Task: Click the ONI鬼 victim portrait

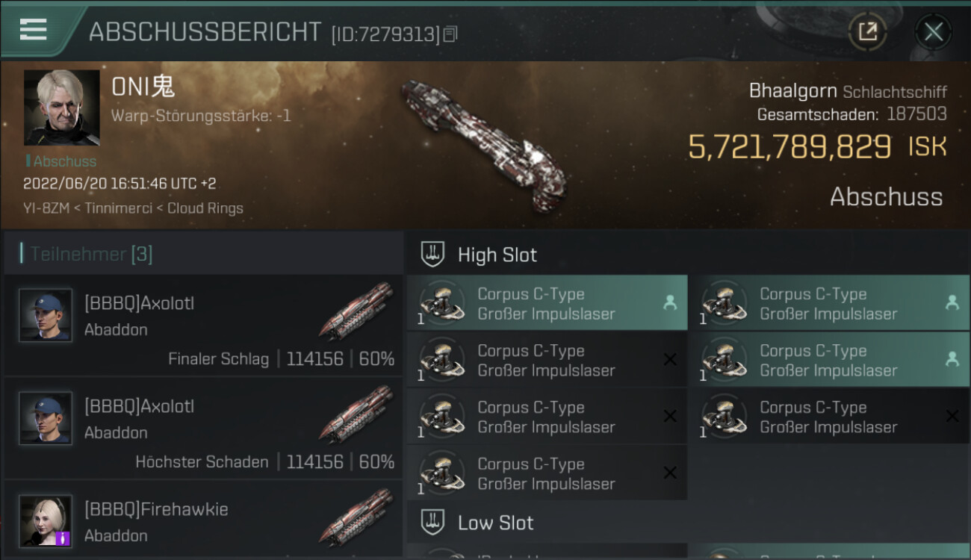Action: 62,108
